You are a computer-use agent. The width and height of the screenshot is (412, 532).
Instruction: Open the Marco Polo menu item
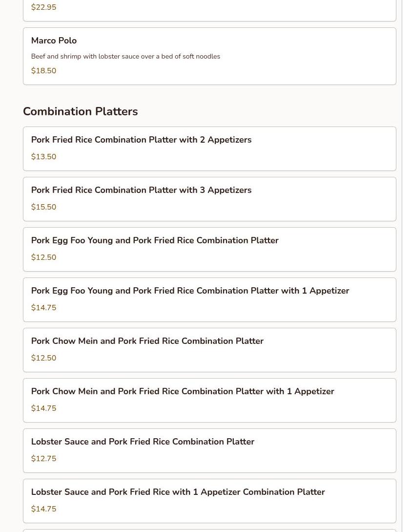click(54, 41)
